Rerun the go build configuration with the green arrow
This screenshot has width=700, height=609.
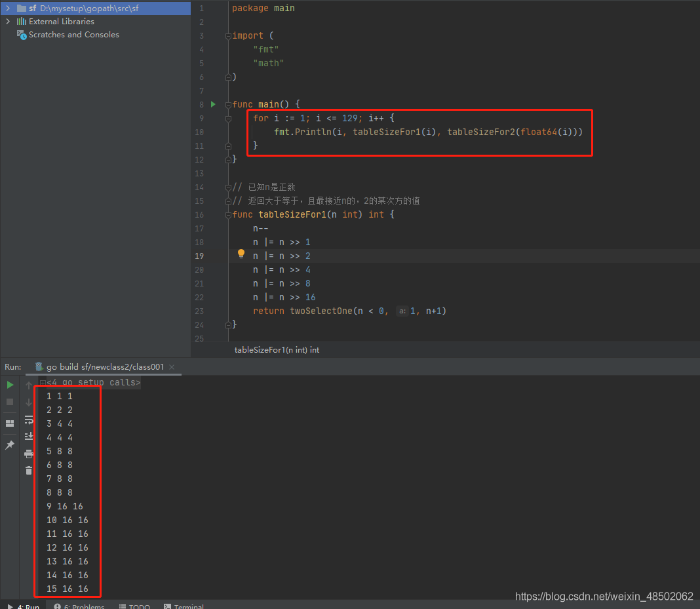[x=10, y=385]
